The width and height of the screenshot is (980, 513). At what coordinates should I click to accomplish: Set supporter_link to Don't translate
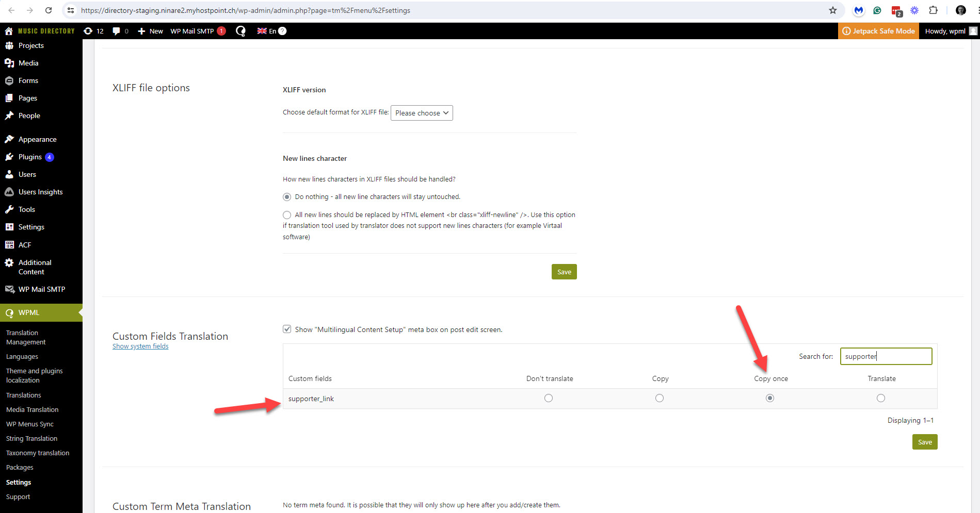[x=549, y=398]
